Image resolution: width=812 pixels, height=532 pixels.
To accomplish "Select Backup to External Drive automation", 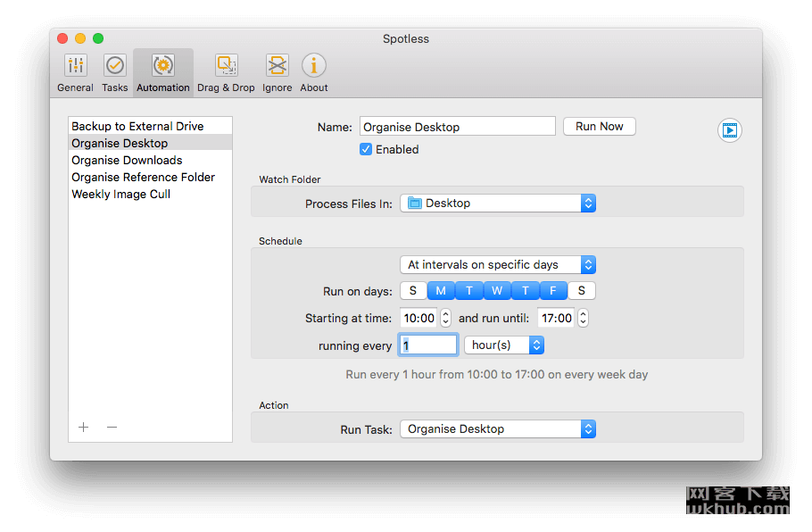I will point(150,126).
